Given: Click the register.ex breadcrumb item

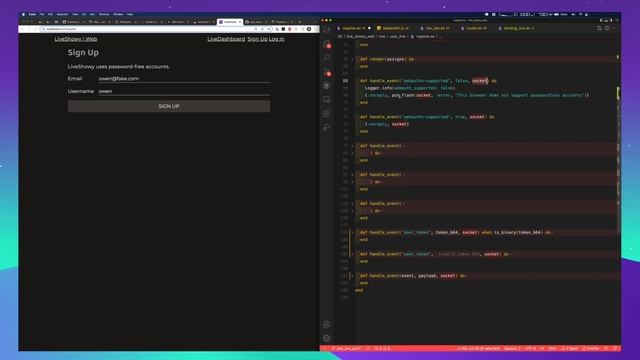Looking at the screenshot, I should 424,36.
